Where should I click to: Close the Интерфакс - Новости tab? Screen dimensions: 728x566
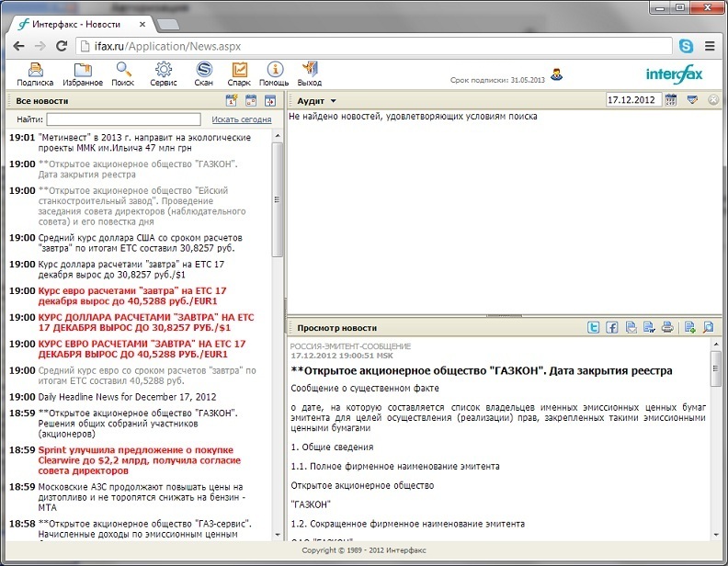[x=142, y=24]
